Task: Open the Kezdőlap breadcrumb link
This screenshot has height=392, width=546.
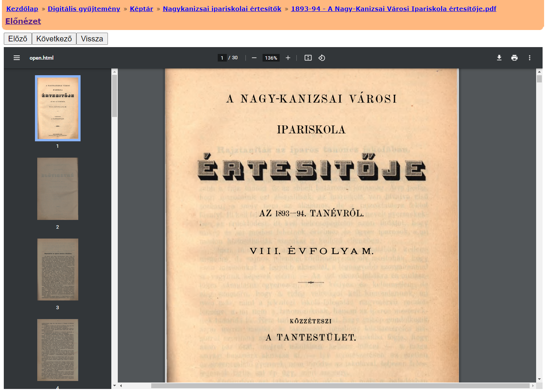Action: 22,9
